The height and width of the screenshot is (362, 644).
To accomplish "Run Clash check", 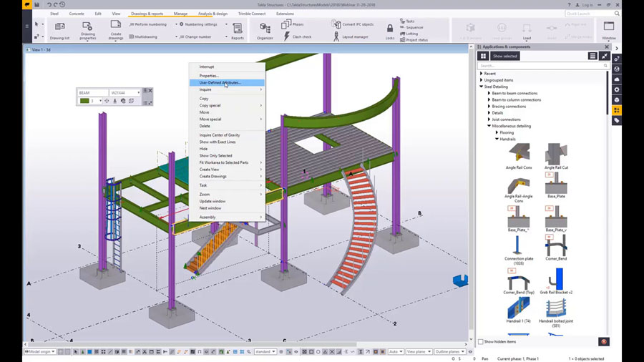I will pos(298,36).
